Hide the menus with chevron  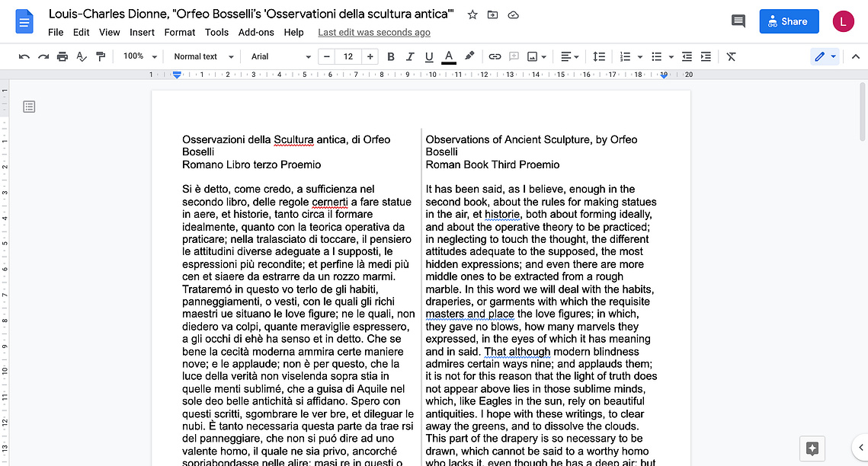pos(855,56)
